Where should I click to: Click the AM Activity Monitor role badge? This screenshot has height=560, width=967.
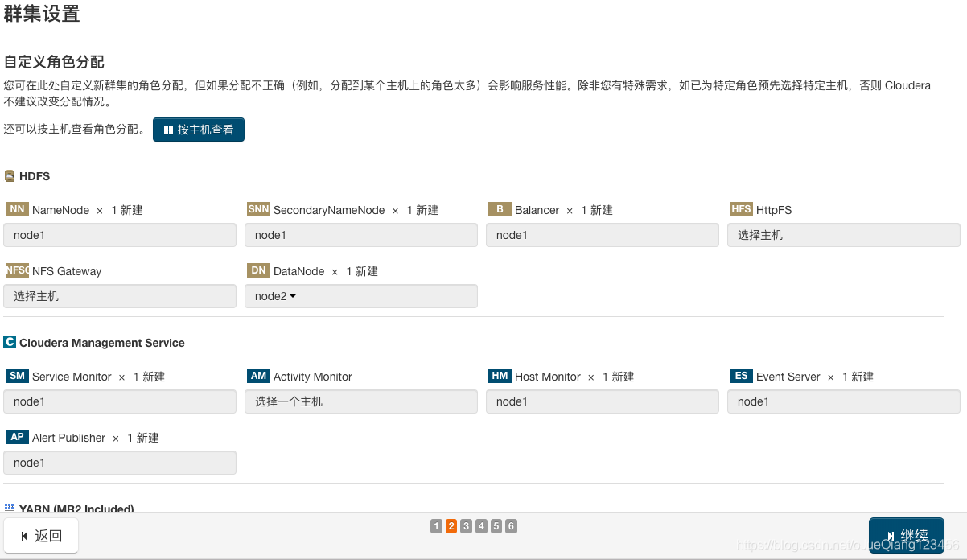pyautogui.click(x=258, y=376)
